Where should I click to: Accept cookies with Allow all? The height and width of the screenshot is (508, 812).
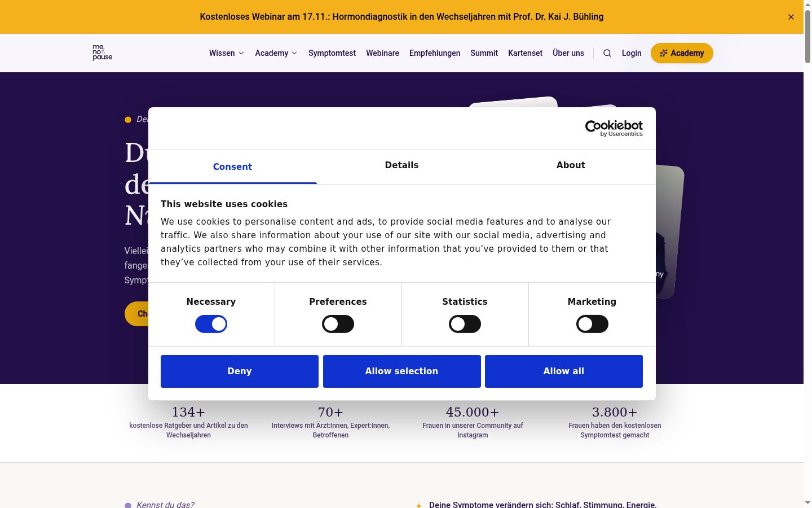[x=564, y=371]
